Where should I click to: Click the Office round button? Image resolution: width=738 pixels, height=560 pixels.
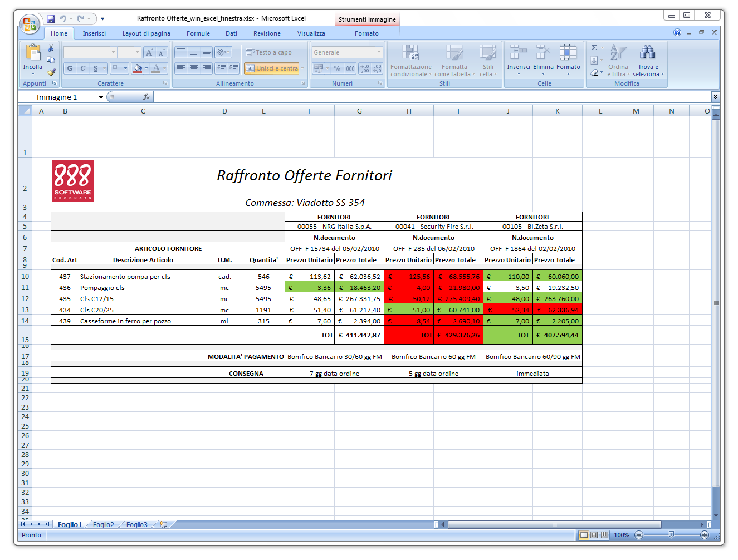pos(29,24)
